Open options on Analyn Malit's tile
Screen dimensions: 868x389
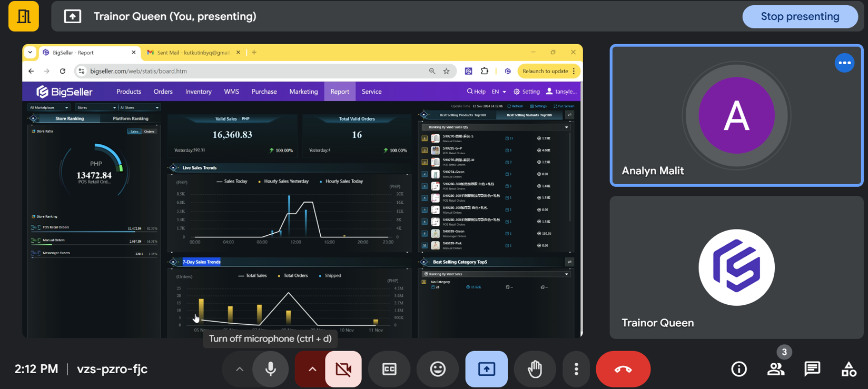(844, 63)
